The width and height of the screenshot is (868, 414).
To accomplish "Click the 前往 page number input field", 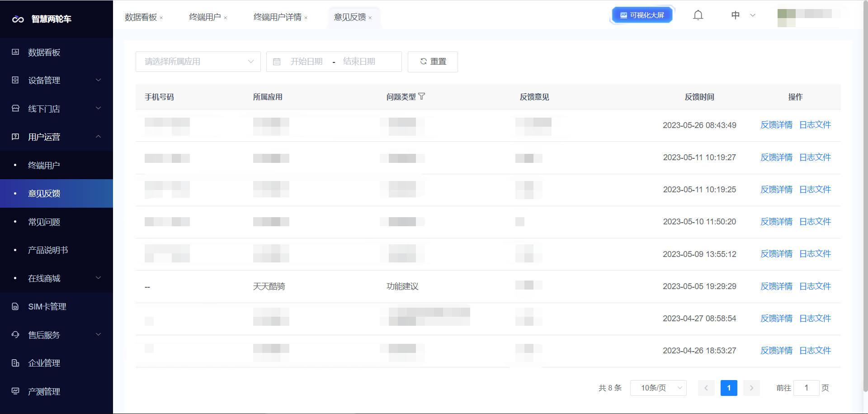I will coord(806,388).
